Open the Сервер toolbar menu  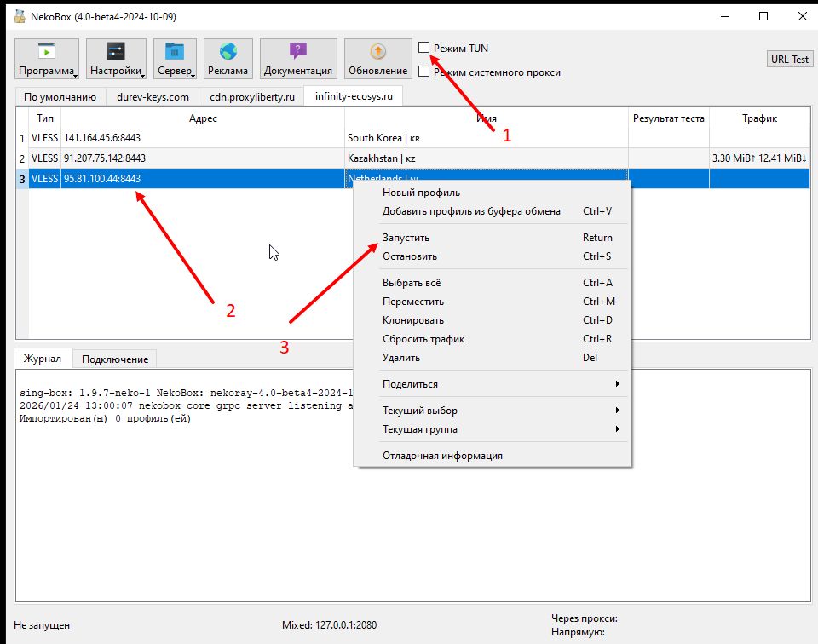click(x=175, y=60)
